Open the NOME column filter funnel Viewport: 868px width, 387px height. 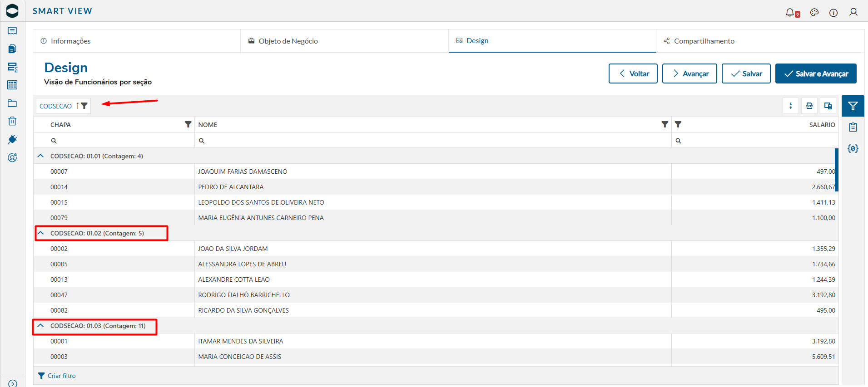pyautogui.click(x=665, y=124)
